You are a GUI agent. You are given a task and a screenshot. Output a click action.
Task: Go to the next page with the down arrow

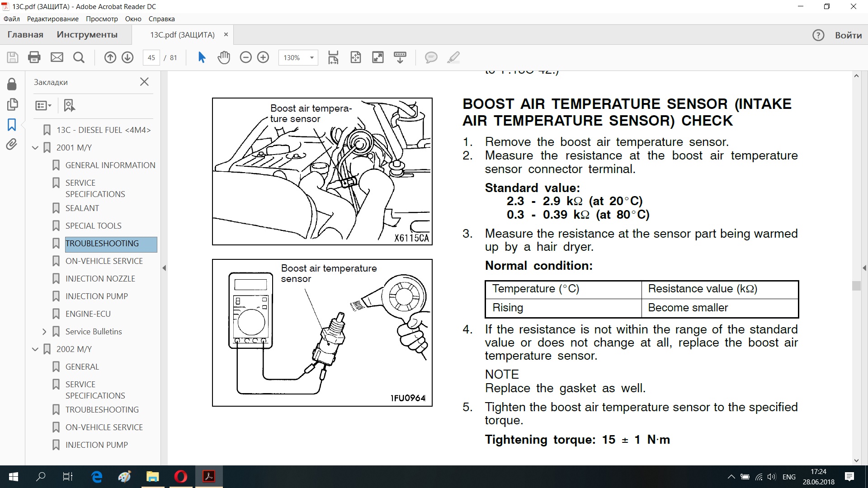tap(127, 57)
